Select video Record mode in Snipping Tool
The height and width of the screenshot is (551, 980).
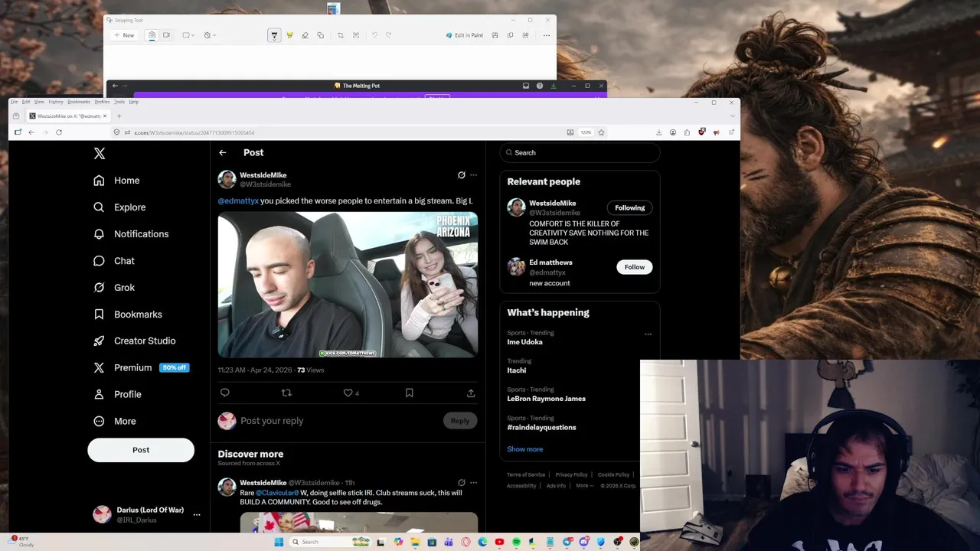165,35
